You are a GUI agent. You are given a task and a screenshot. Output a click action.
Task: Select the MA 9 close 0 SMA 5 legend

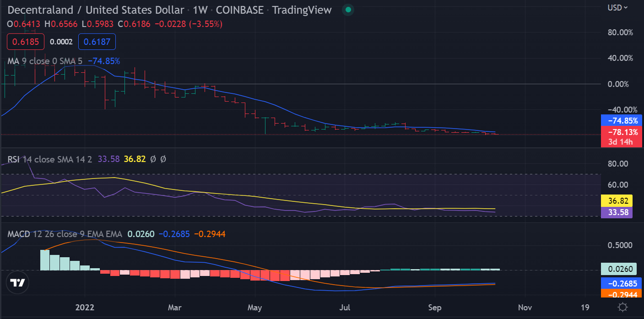point(46,61)
